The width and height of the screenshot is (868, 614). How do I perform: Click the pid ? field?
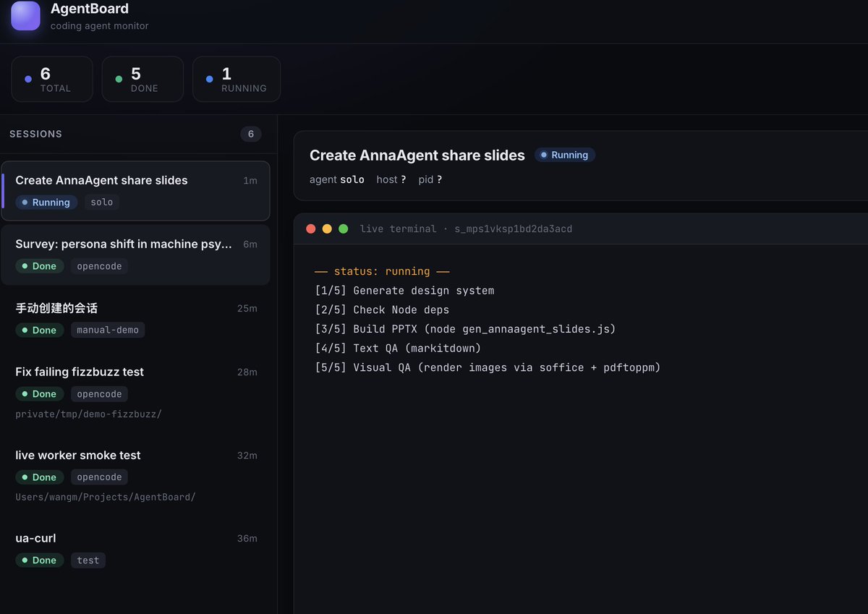[x=430, y=179]
